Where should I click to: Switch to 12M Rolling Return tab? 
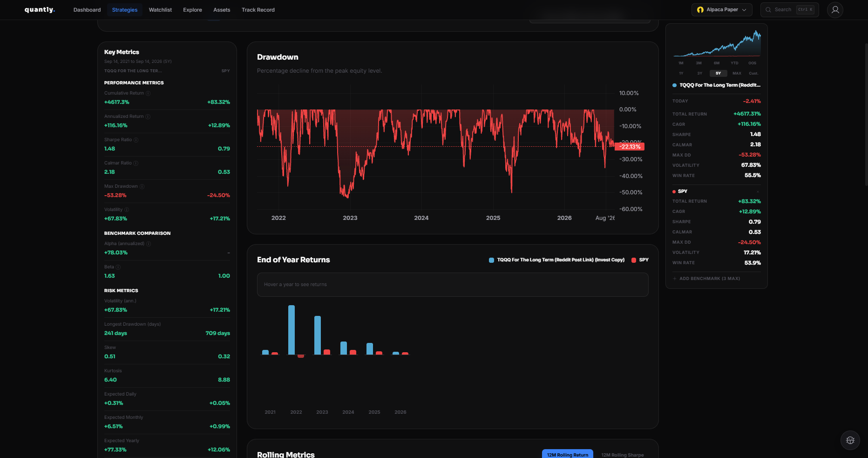tap(567, 454)
